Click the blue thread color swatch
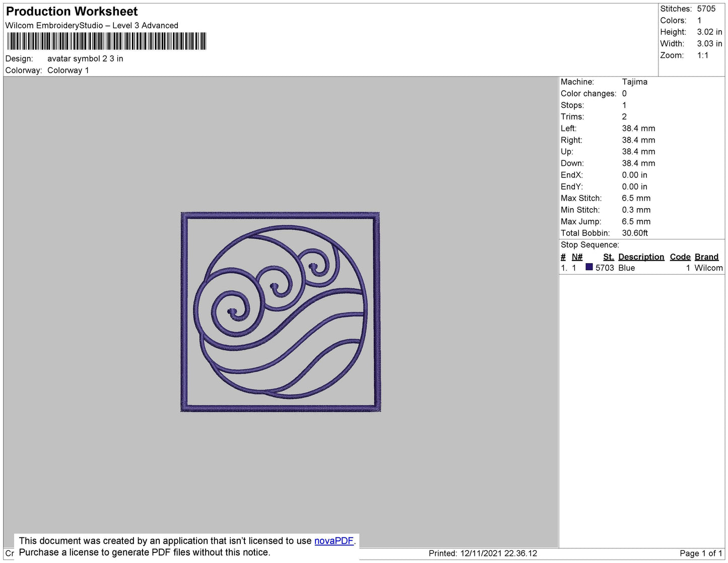Image resolution: width=728 pixels, height=563 pixels. (x=589, y=267)
